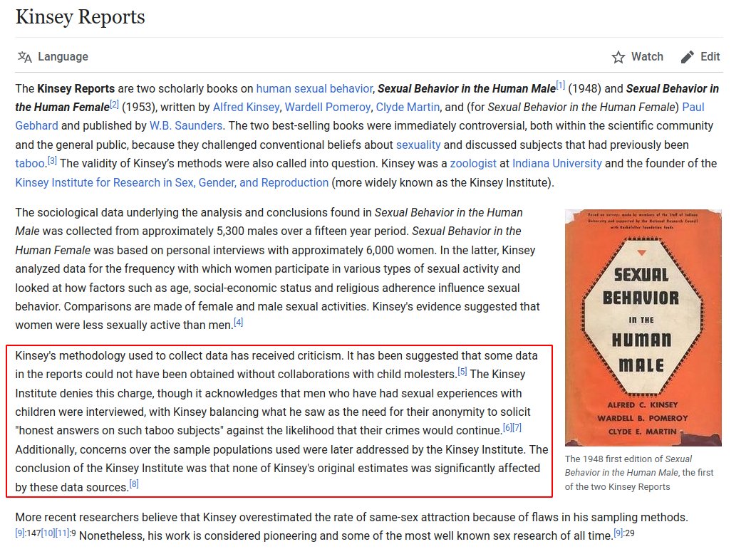Open the "sexuality" link
Image resolution: width=756 pixels, height=554 pixels.
pos(418,143)
